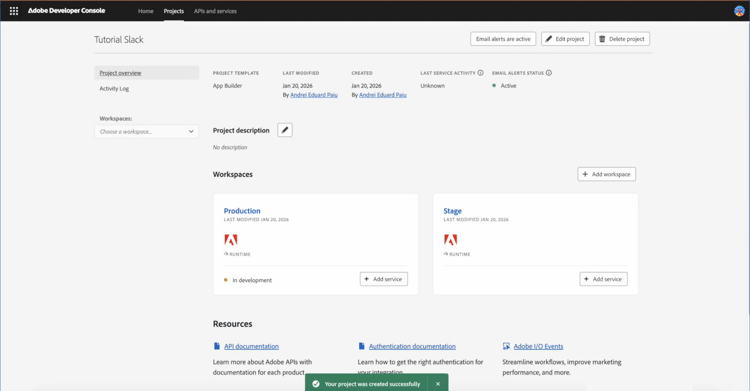Screen dimensions: 750x391
Task: Add service to Production workspace
Action: [384, 279]
